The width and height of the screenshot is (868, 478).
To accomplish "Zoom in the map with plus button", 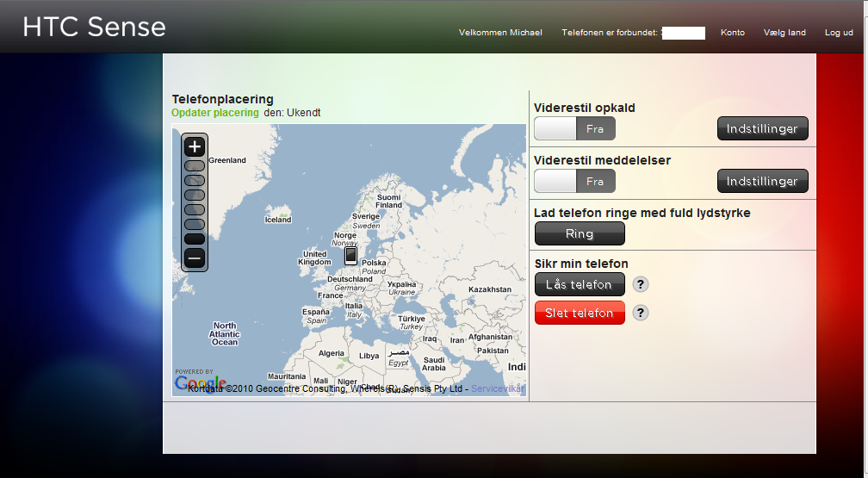I will (195, 146).
